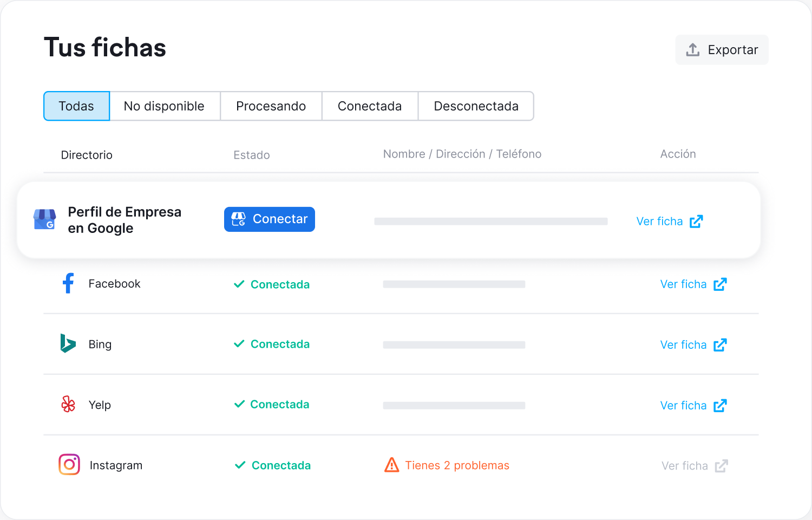Click the Bing logo icon
This screenshot has height=520, width=812.
(68, 343)
